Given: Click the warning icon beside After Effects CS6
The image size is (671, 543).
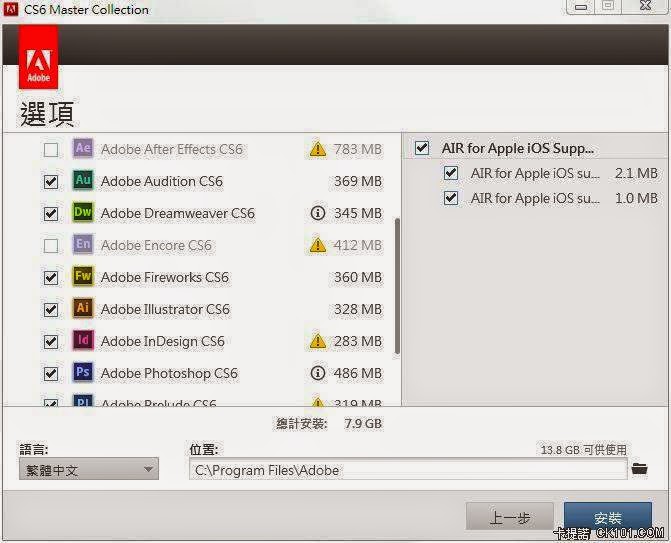Looking at the screenshot, I should 318,149.
